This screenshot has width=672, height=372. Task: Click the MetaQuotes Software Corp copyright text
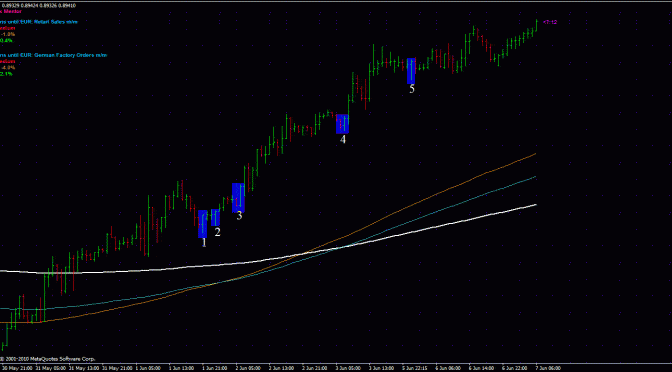(48, 359)
